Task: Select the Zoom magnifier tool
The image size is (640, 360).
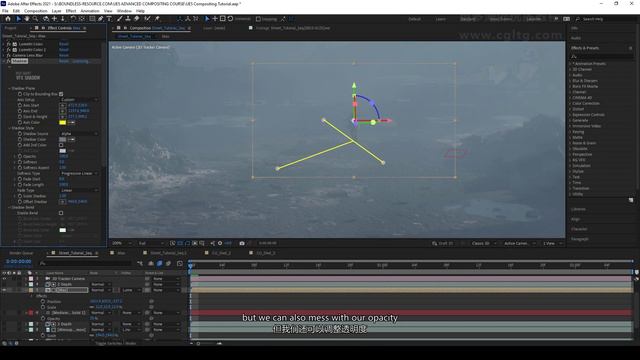Action: pyautogui.click(x=36, y=19)
